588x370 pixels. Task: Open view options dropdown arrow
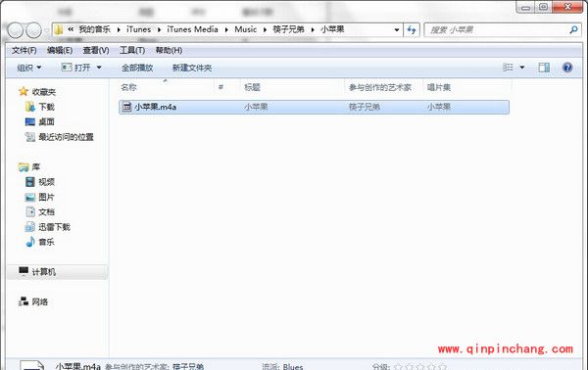tap(522, 68)
